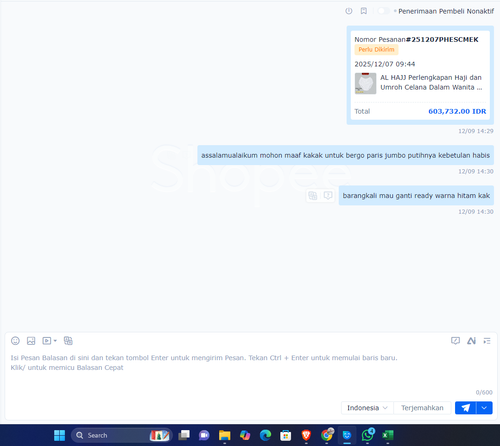The width and height of the screenshot is (500, 446).
Task: Click the video attachment icon
Action: click(47, 341)
